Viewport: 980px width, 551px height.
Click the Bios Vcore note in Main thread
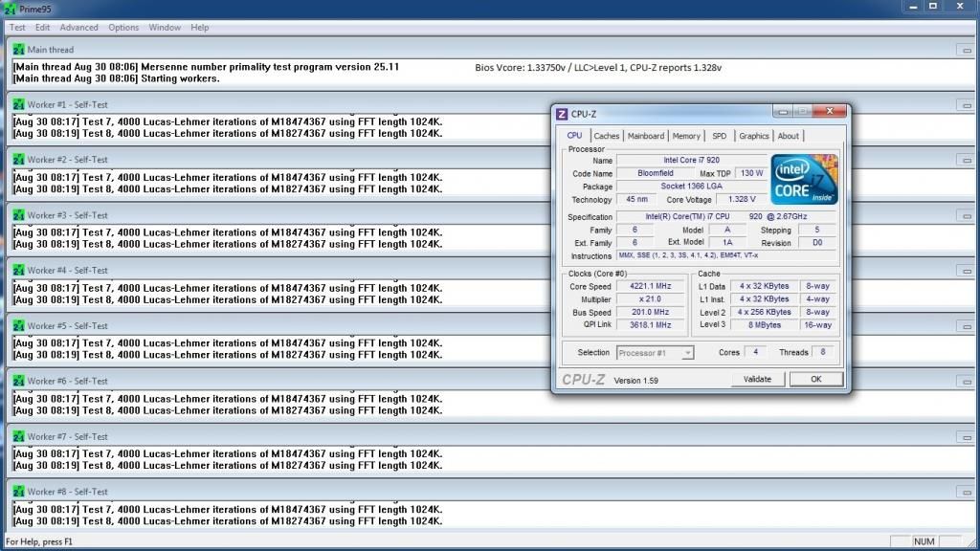pyautogui.click(x=598, y=68)
